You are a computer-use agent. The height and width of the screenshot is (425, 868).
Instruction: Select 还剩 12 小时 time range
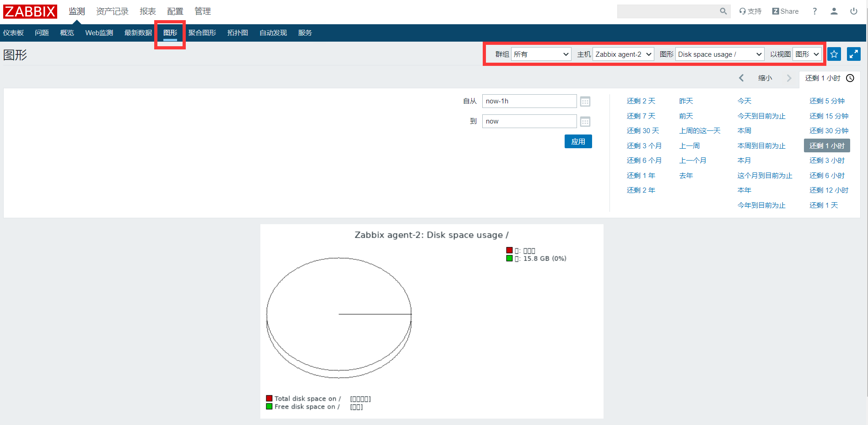coord(829,190)
